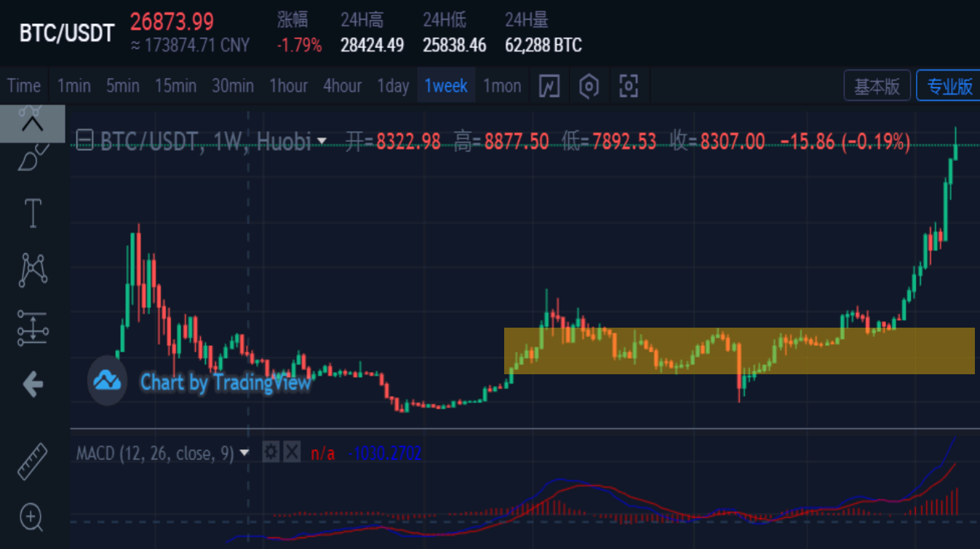Switch to 专业版 professional mode

pyautogui.click(x=949, y=86)
